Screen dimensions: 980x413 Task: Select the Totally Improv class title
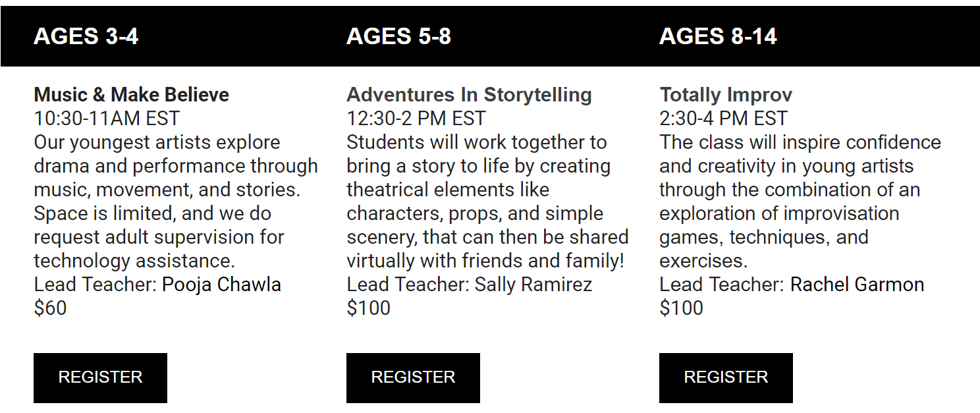(x=726, y=95)
